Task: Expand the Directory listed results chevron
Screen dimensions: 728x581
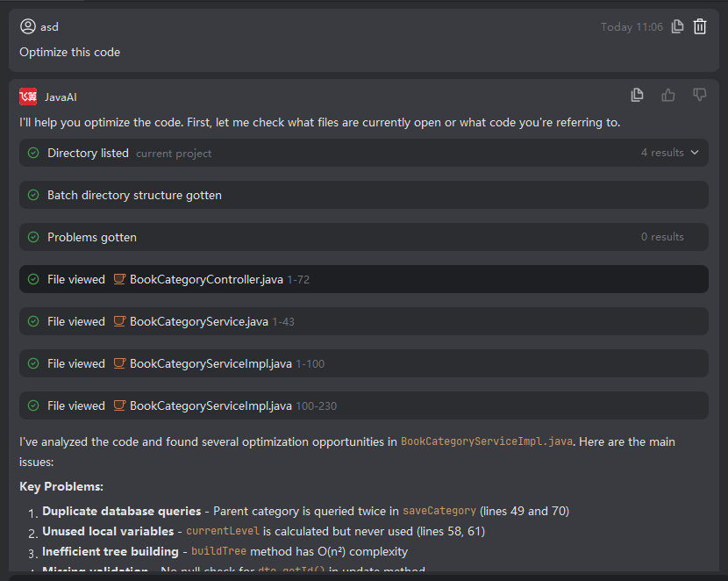Action: pyautogui.click(x=695, y=153)
